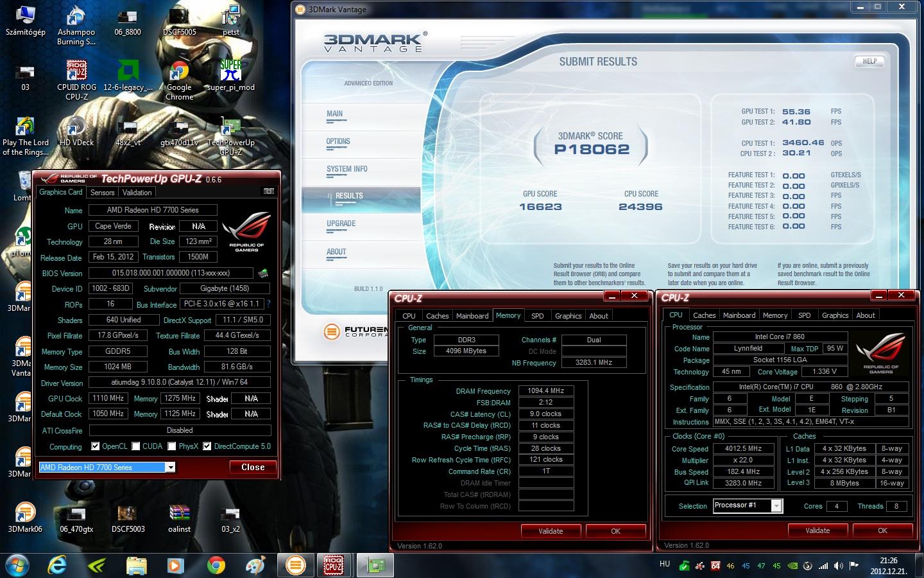Click Validate in the CPU tab CPU-Z window
924x578 pixels.
click(817, 530)
